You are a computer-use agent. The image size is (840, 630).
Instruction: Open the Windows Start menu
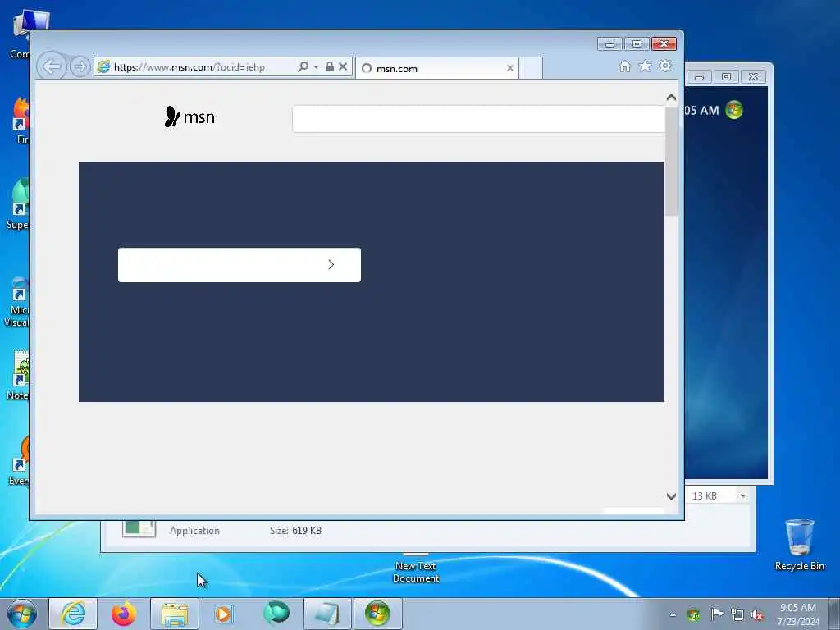(x=22, y=614)
